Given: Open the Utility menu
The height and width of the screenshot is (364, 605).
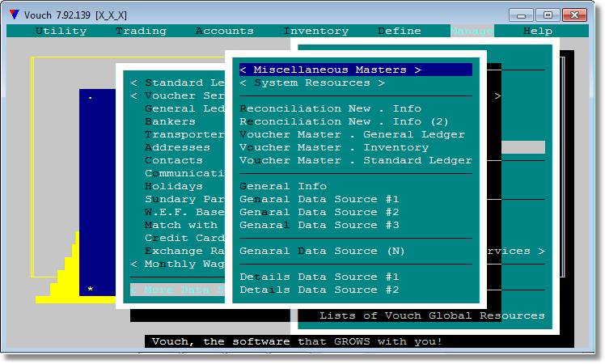Looking at the screenshot, I should [61, 31].
